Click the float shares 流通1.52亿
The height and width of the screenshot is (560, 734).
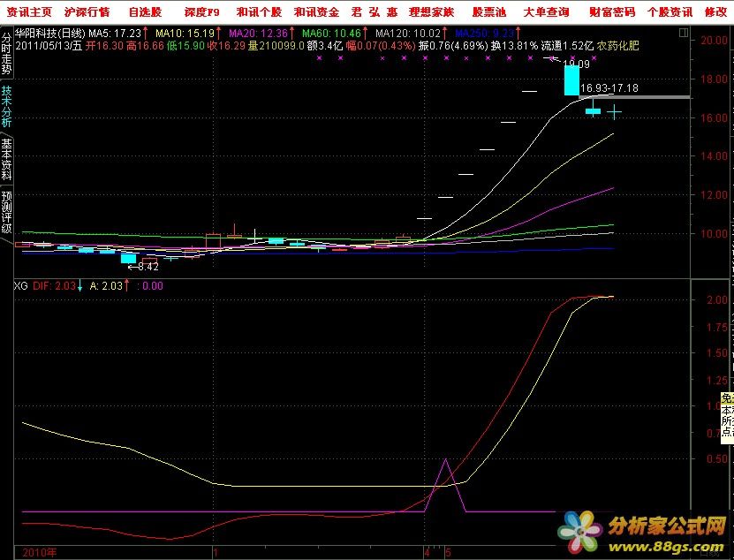point(567,46)
